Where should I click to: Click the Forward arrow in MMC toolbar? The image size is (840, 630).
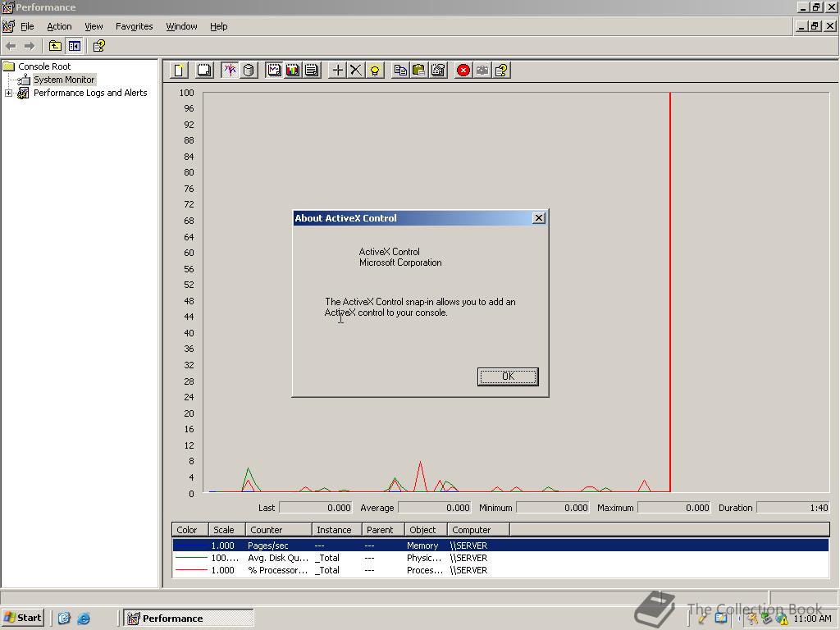(x=30, y=46)
